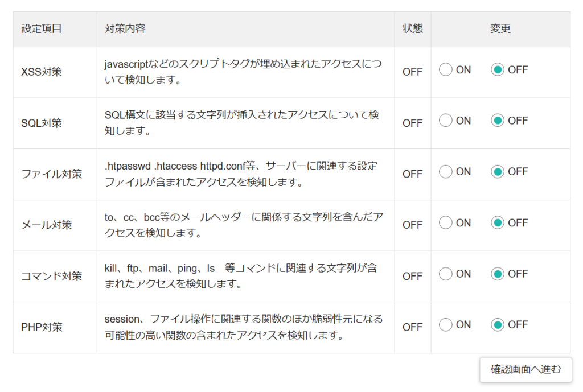Click the コマンド対策 row label
583x392 pixels.
51,277
